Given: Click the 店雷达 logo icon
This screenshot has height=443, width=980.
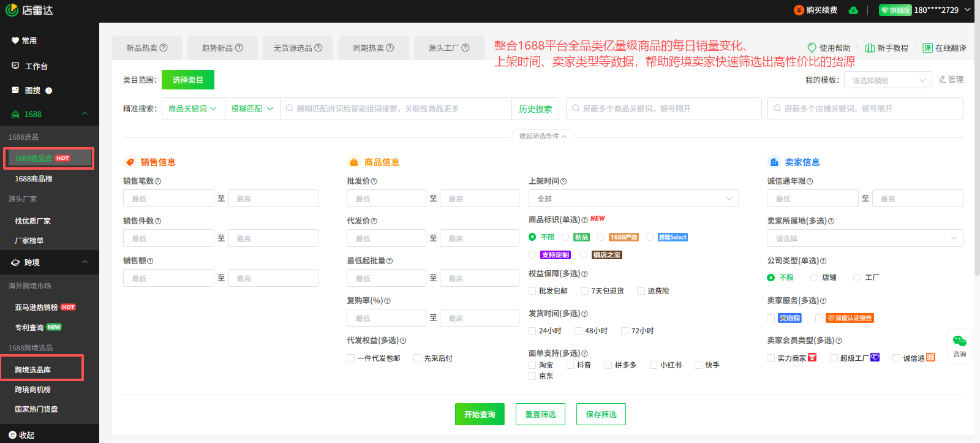Looking at the screenshot, I should pos(12,10).
